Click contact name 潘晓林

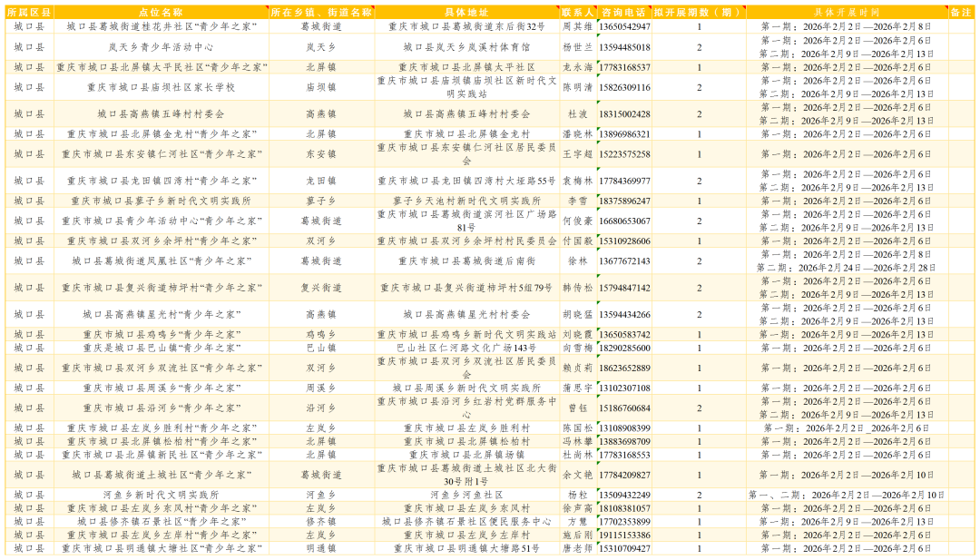click(x=578, y=133)
